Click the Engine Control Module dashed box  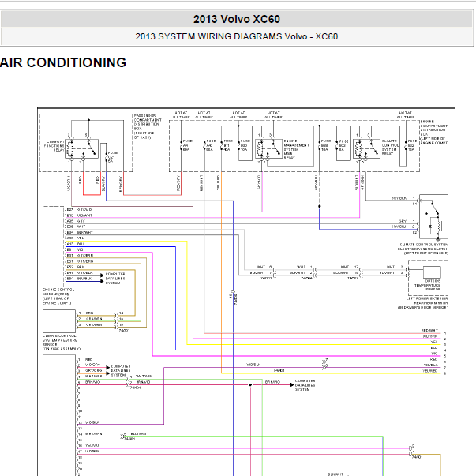click(54, 246)
